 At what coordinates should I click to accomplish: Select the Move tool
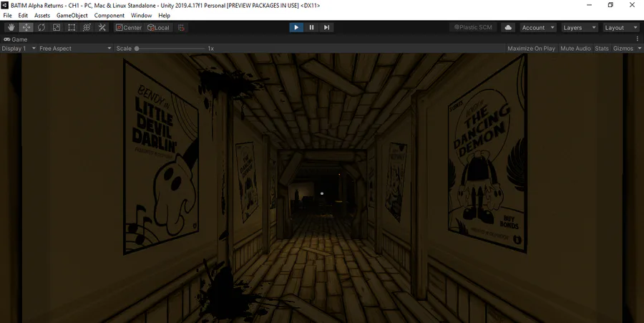click(26, 27)
